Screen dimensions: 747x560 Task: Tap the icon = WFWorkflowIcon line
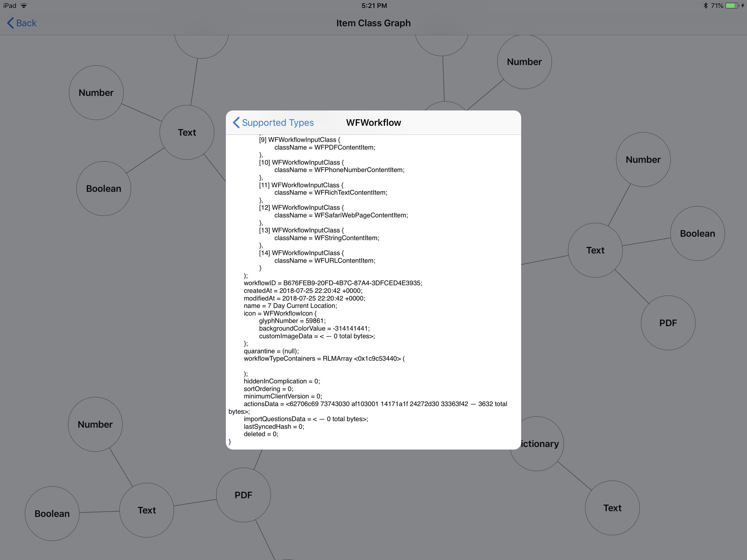point(280,313)
